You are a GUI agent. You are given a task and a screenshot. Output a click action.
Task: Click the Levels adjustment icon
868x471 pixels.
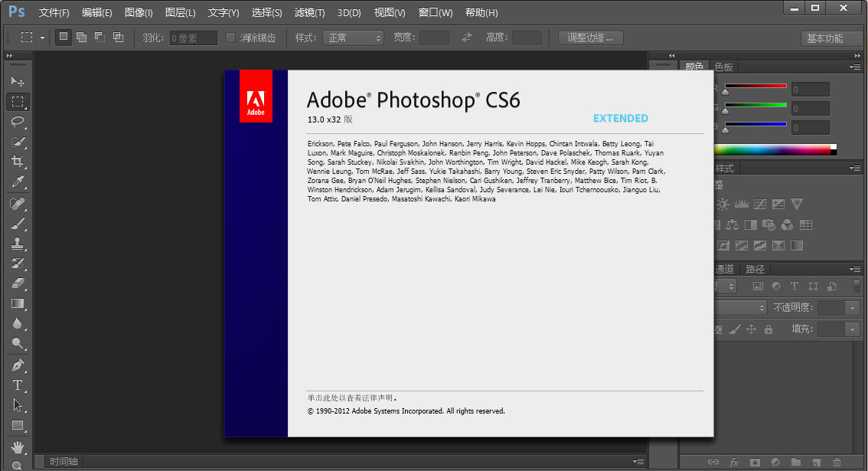click(x=741, y=204)
